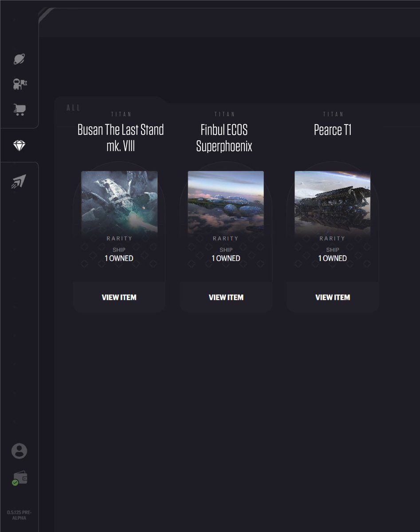Image resolution: width=420 pixels, height=532 pixels.
Task: Click '1 OWNED' under Finbul card
Action: click(x=226, y=258)
